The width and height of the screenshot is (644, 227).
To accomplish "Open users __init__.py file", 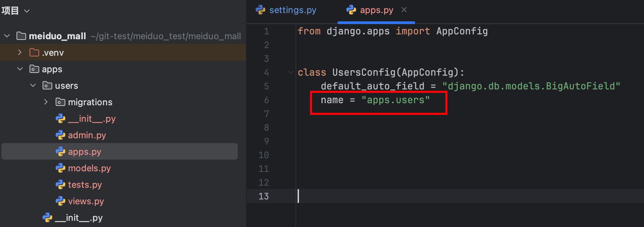I will click(x=92, y=119).
